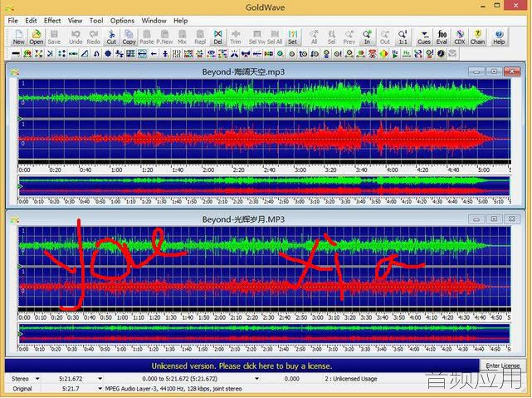
Task: Click the red right channel waveform of 海阔天空
Action: pos(264,140)
